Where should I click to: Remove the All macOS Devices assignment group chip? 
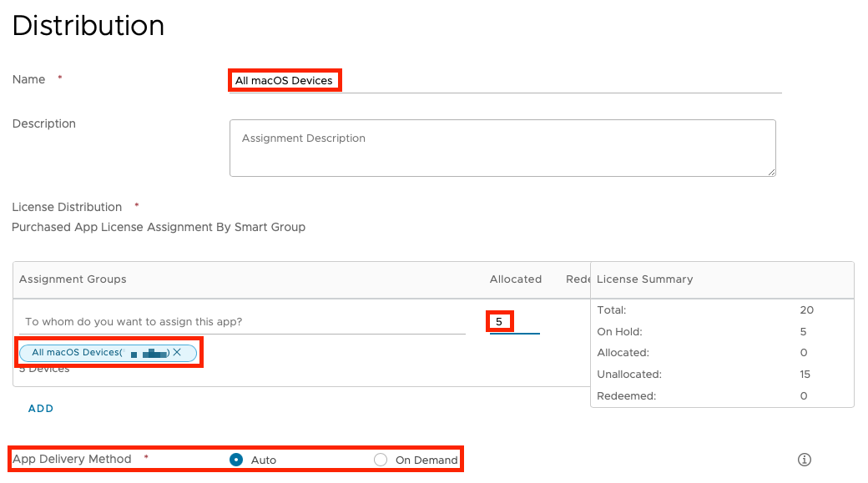click(177, 352)
